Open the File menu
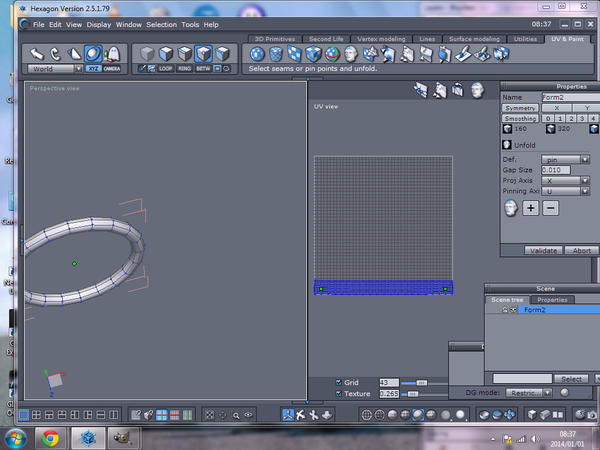 (x=39, y=25)
